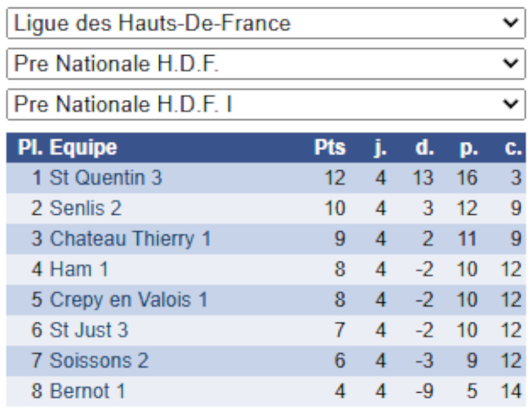Viewport: 532px width, 413px height.
Task: Open the Ligue des Hauts-De-France dropdown
Action: click(x=265, y=23)
